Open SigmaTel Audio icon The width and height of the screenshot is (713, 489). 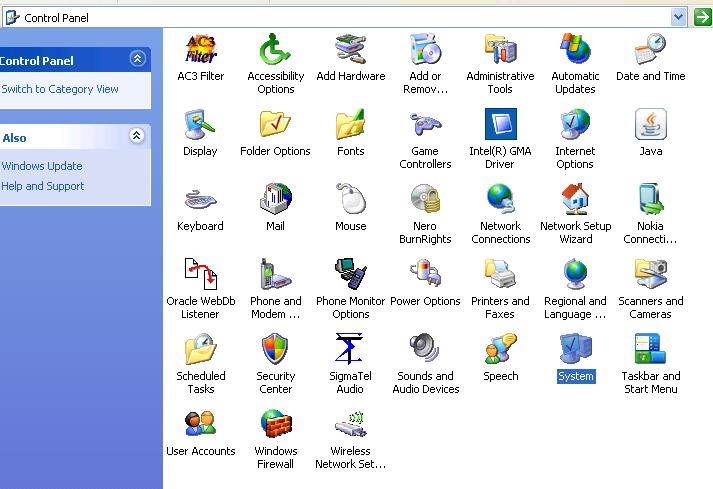click(349, 349)
